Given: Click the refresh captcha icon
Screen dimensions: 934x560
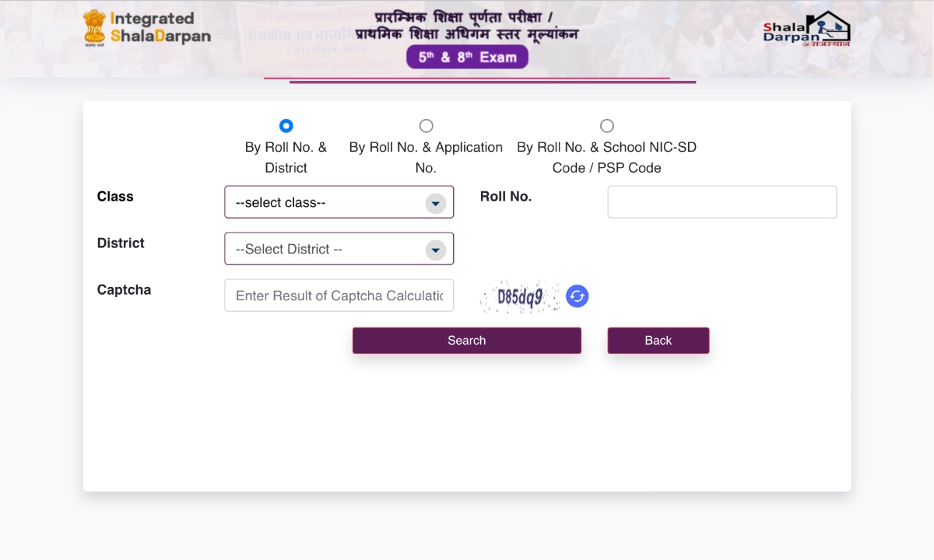Looking at the screenshot, I should tap(577, 296).
